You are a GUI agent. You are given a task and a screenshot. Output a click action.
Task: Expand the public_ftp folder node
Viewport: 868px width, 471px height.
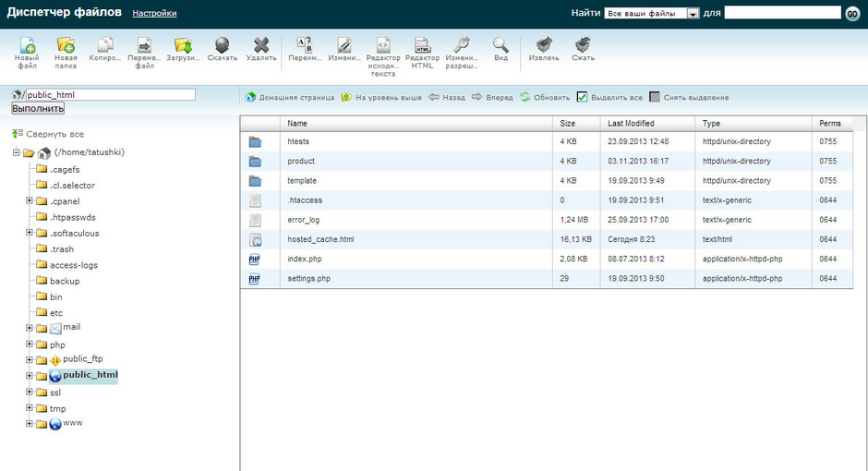click(30, 360)
